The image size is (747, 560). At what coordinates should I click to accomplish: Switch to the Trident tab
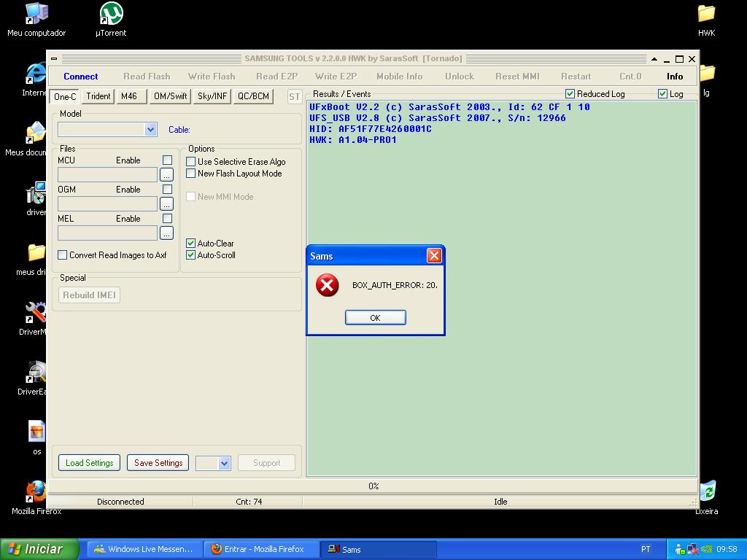point(98,96)
